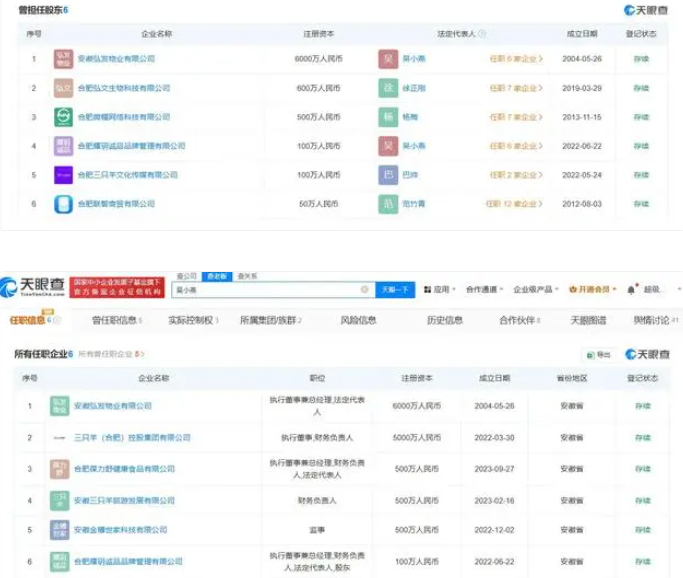Image resolution: width=683 pixels, height=578 pixels.
Task: Click the 天眼查 logo in the header
Action: click(33, 288)
